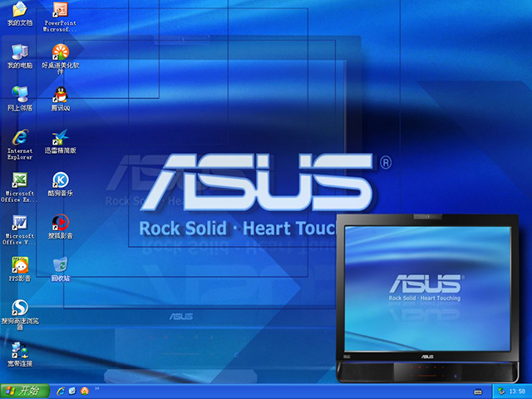Launch Internet Explorer from Quick Launch bar

tap(61, 391)
